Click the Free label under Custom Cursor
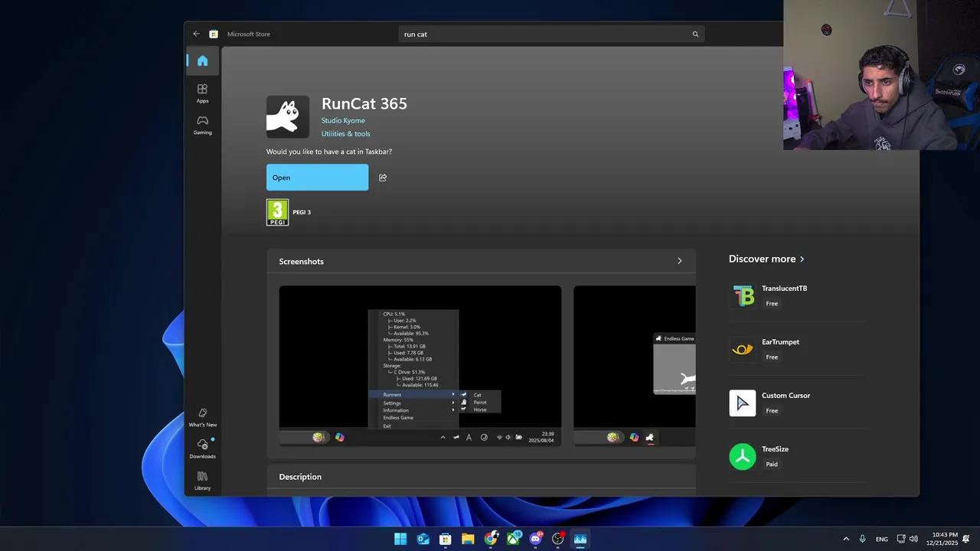 pos(772,411)
